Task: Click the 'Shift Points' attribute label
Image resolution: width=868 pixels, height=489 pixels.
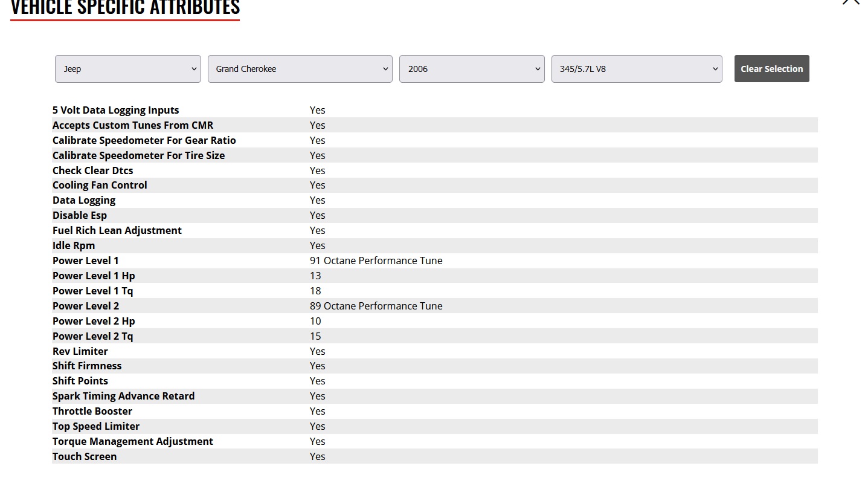Action: tap(80, 381)
